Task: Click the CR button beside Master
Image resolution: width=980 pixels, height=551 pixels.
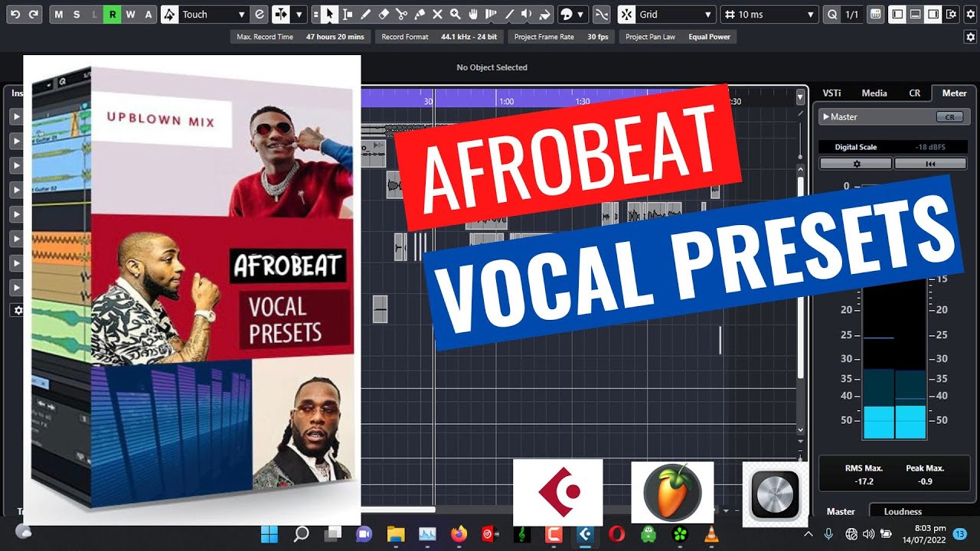Action: (x=950, y=117)
